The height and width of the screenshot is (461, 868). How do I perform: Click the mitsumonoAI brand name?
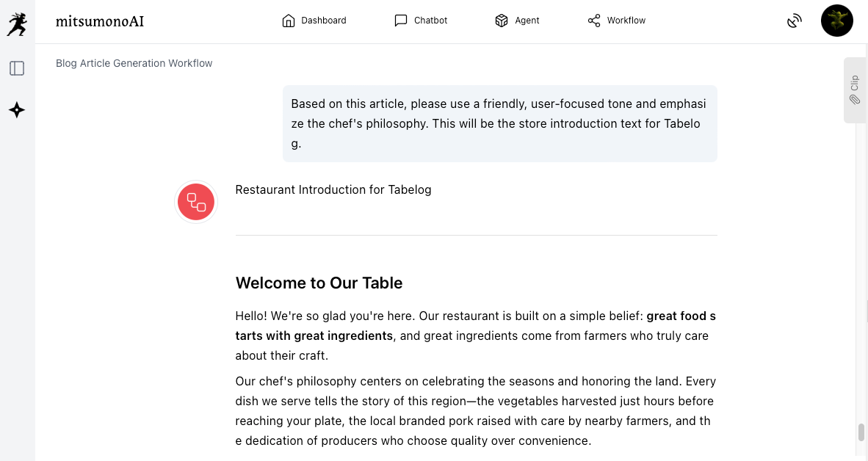click(100, 21)
